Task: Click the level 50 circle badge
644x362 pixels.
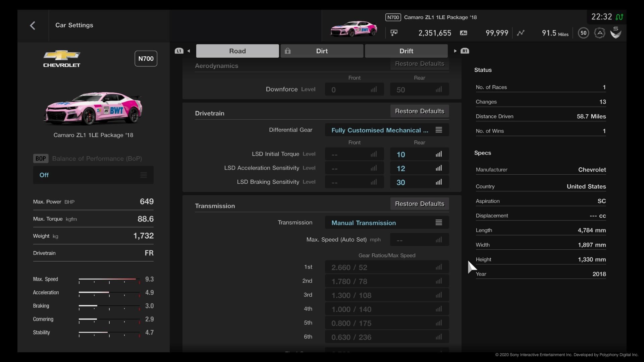Action: [584, 33]
